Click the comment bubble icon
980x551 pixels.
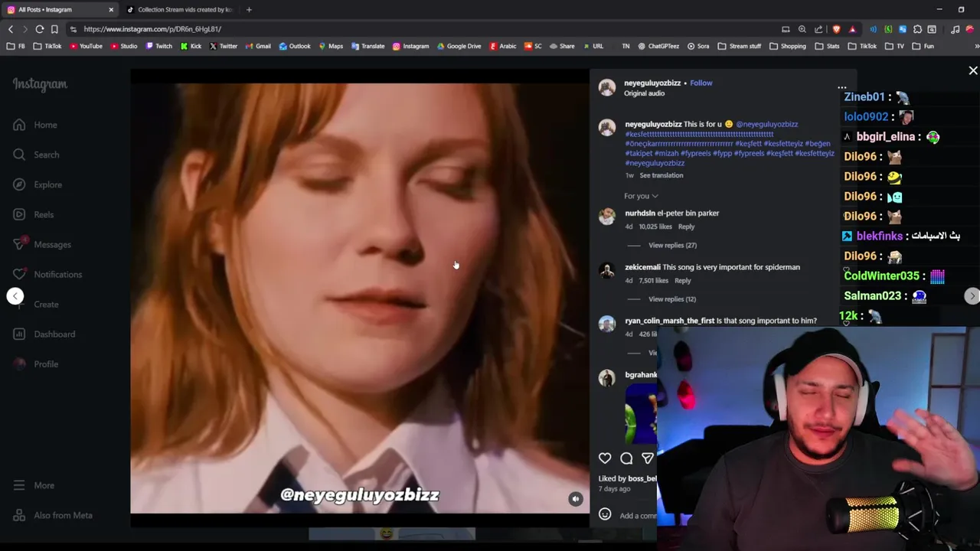[x=626, y=458]
